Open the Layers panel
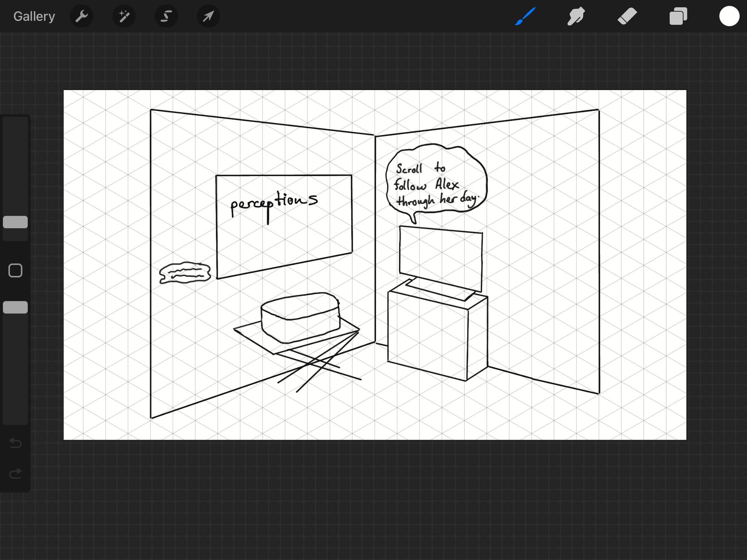This screenshot has height=560, width=747. click(x=678, y=16)
